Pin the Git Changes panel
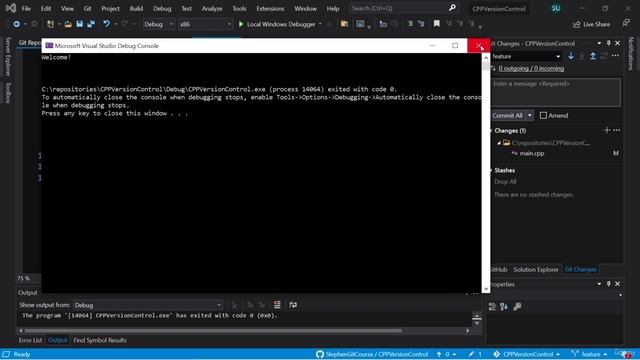The image size is (640, 360). pyautogui.click(x=609, y=43)
